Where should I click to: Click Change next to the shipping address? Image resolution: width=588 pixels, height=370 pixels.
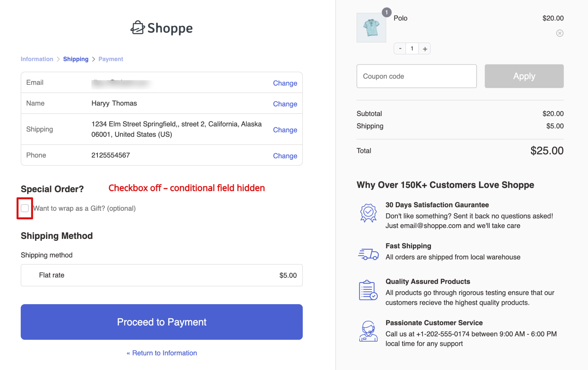click(285, 130)
